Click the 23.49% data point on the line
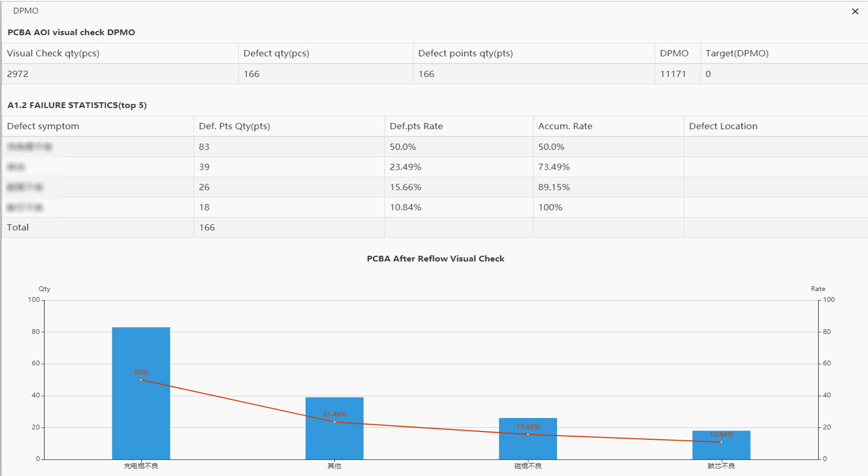868x476 pixels. pos(335,422)
